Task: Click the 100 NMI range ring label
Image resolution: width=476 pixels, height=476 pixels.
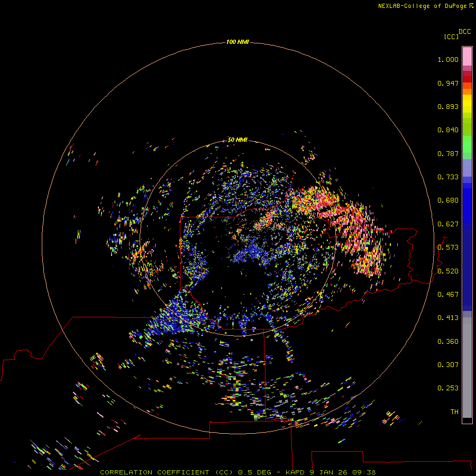Action: click(237, 42)
